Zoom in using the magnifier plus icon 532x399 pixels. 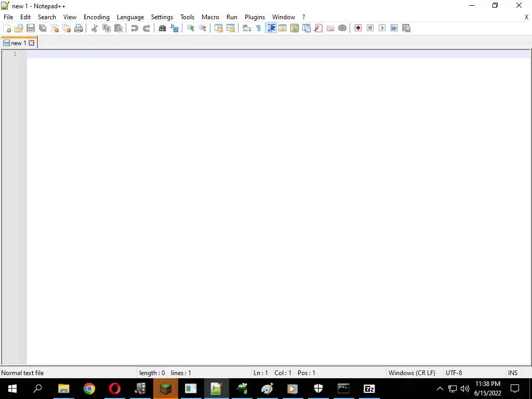click(x=190, y=28)
